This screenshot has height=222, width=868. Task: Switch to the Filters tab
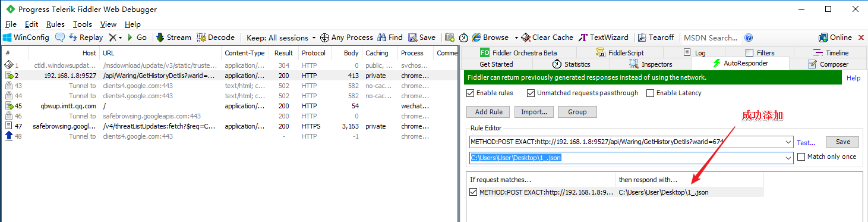click(x=760, y=52)
